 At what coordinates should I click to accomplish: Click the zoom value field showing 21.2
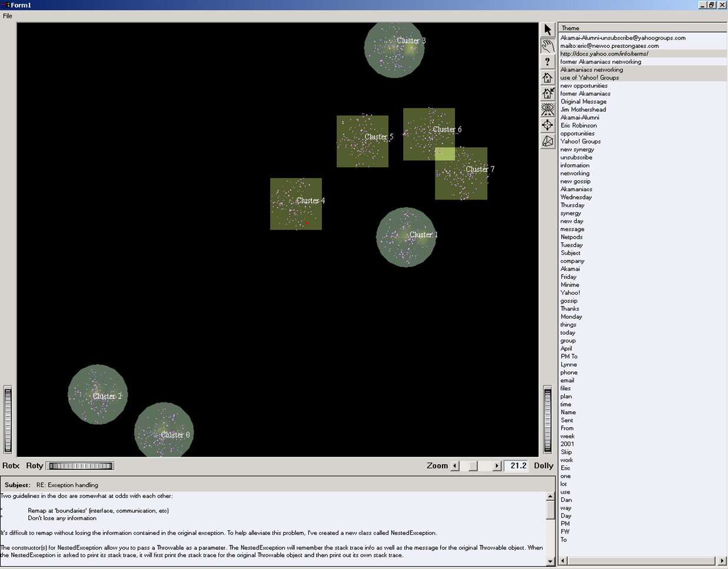[x=518, y=466]
